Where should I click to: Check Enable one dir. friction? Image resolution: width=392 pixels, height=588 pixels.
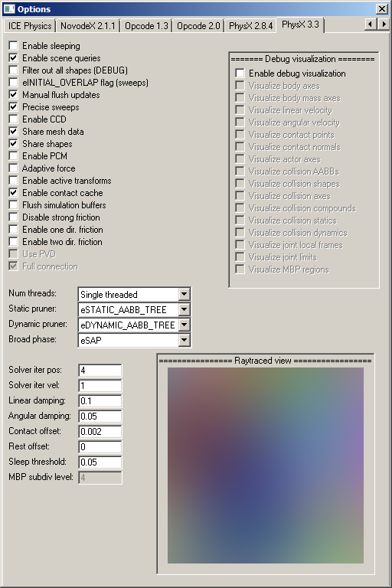click(14, 230)
